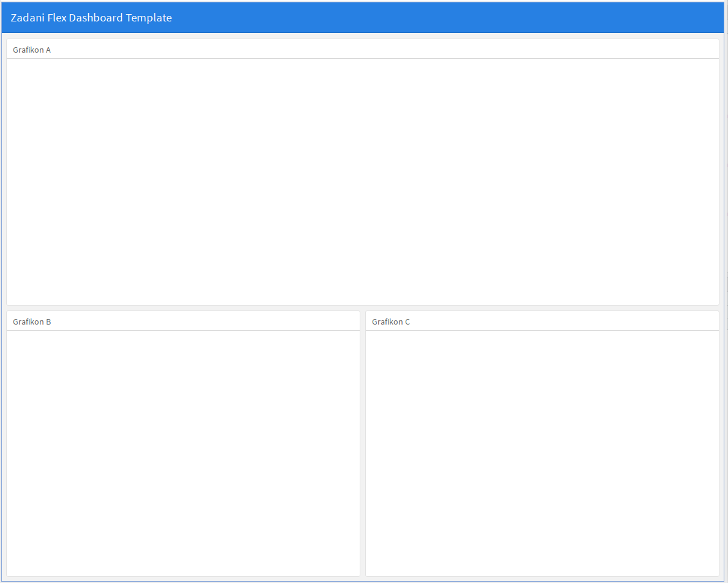Image resolution: width=728 pixels, height=583 pixels.
Task: Click inside the empty Grafikon C chart area
Action: (x=542, y=453)
